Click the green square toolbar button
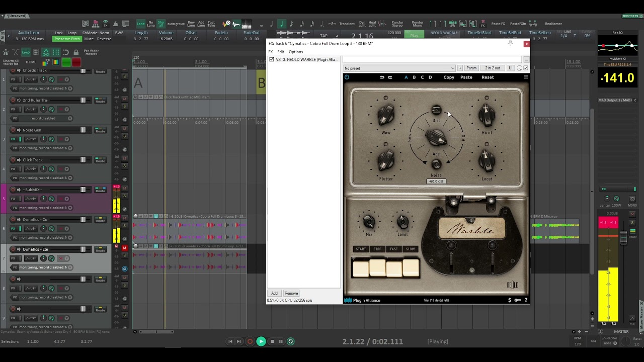The height and width of the screenshot is (362, 644). [66, 62]
